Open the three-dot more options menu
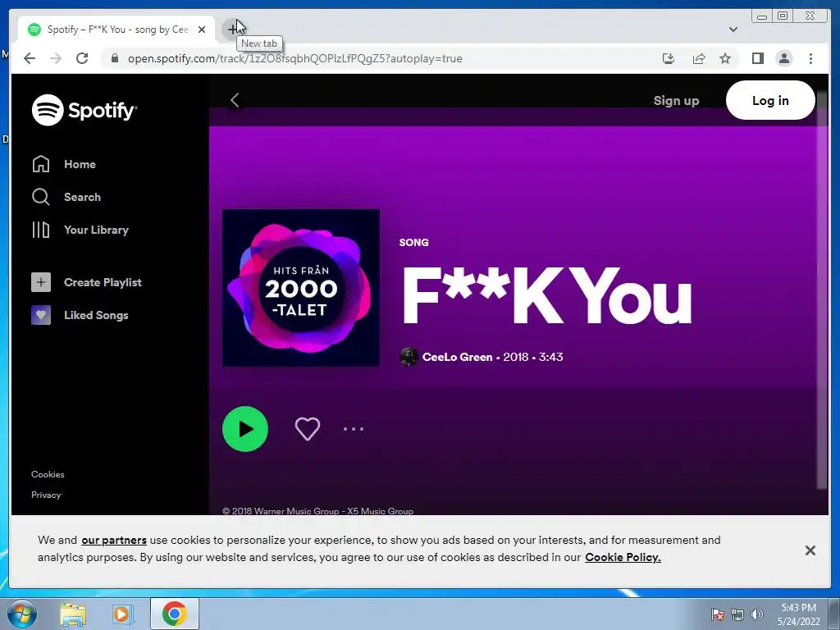The width and height of the screenshot is (840, 630). 354,428
